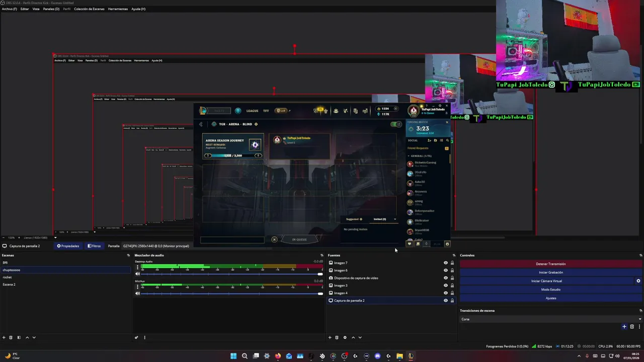This screenshot has height=362, width=644.
Task: Adjust Desktop Audio volume slider
Action: 231,274
